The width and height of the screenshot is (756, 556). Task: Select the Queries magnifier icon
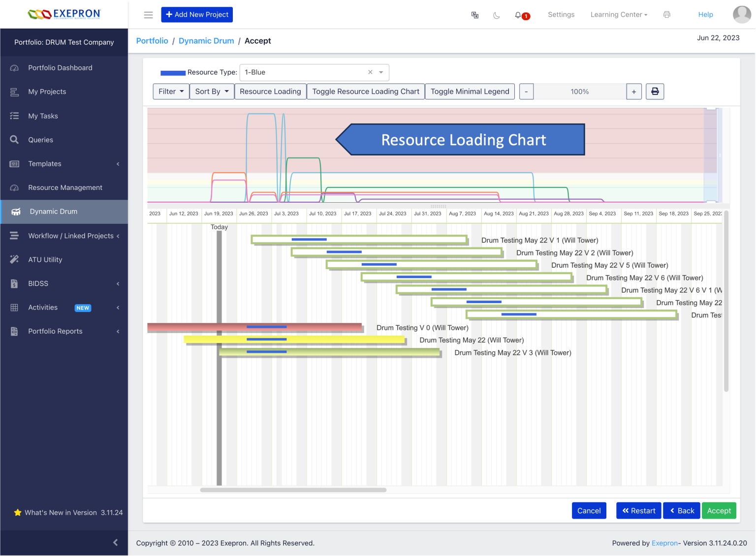15,140
